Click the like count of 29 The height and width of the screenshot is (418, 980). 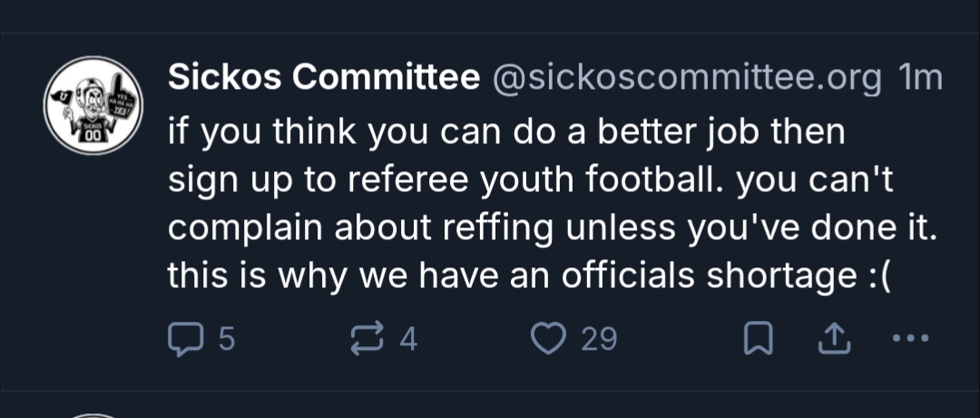click(599, 339)
